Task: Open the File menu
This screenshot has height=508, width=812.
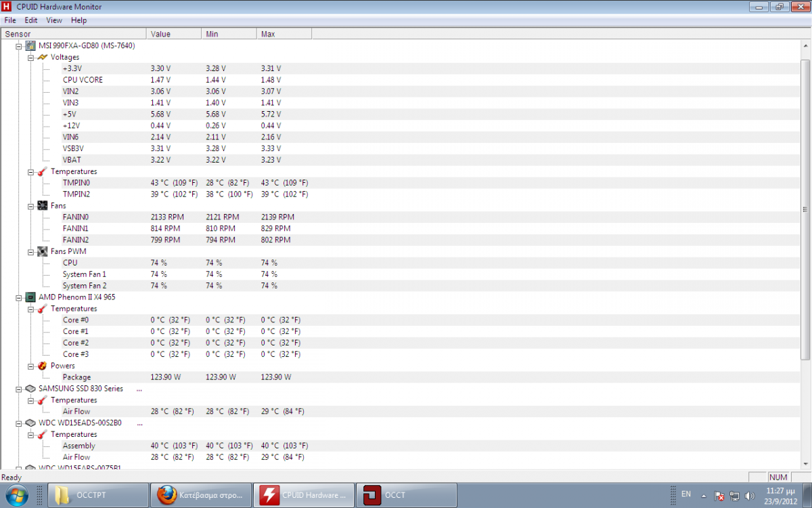Action: [x=10, y=20]
